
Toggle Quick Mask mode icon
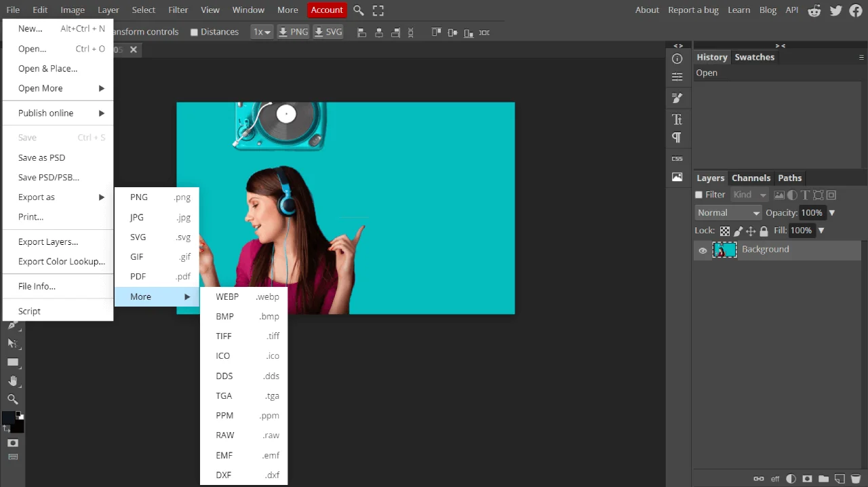point(12,442)
